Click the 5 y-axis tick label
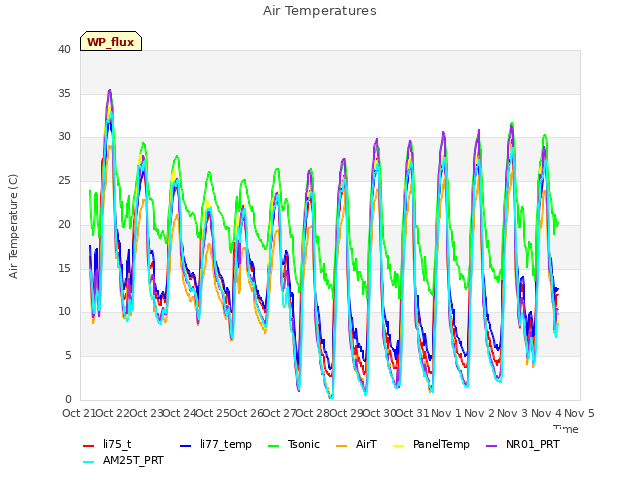Image resolution: width=640 pixels, height=480 pixels. tap(68, 356)
